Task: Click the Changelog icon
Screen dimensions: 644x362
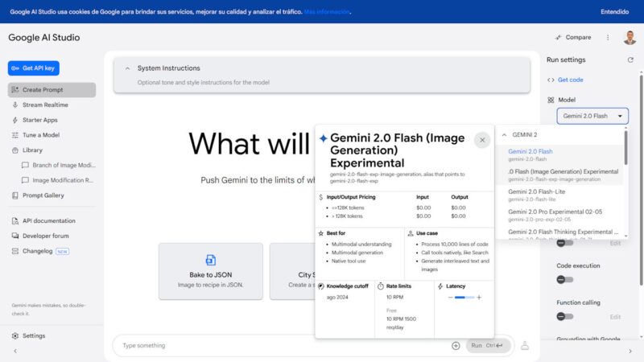Action: (x=15, y=251)
